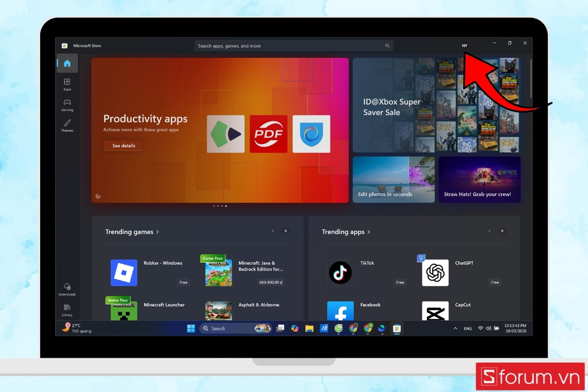Switch to the ENG language indicator

(x=468, y=328)
